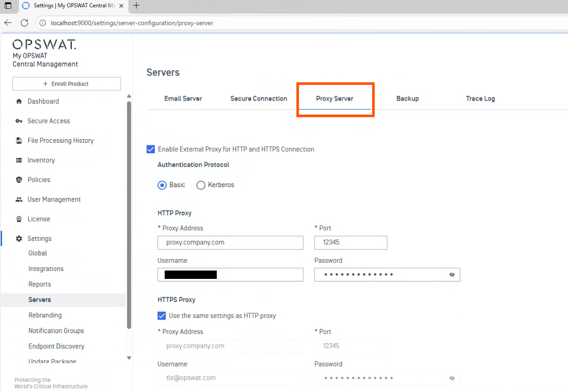Click the Settings gear icon

click(19, 239)
